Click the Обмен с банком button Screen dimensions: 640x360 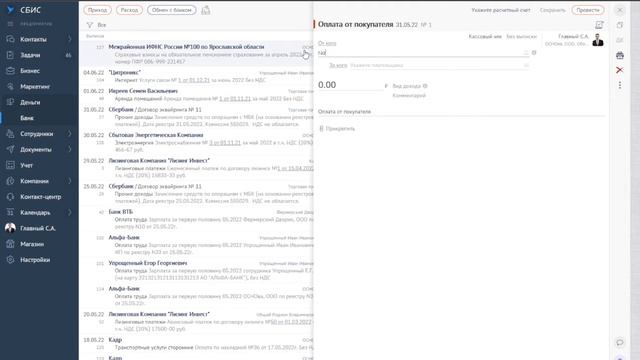click(x=171, y=10)
